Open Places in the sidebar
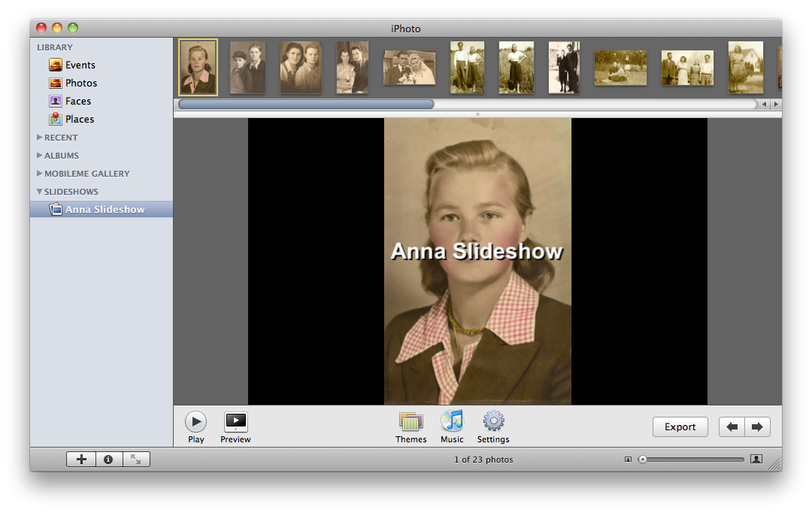 pos(79,120)
